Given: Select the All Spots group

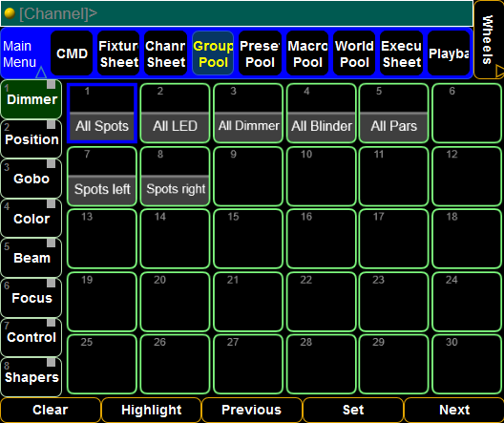Looking at the screenshot, I should click(102, 113).
